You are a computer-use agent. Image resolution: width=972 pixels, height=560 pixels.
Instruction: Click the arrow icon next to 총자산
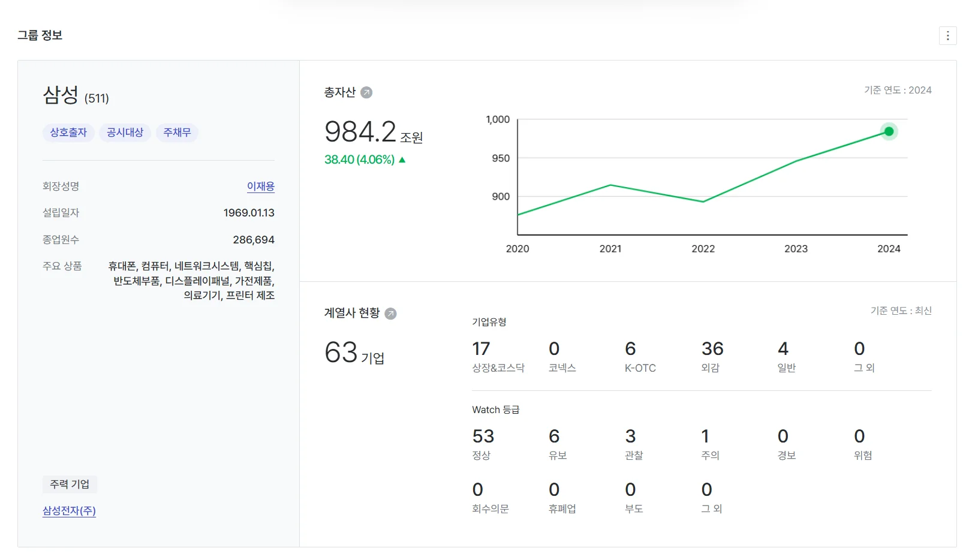coord(366,92)
